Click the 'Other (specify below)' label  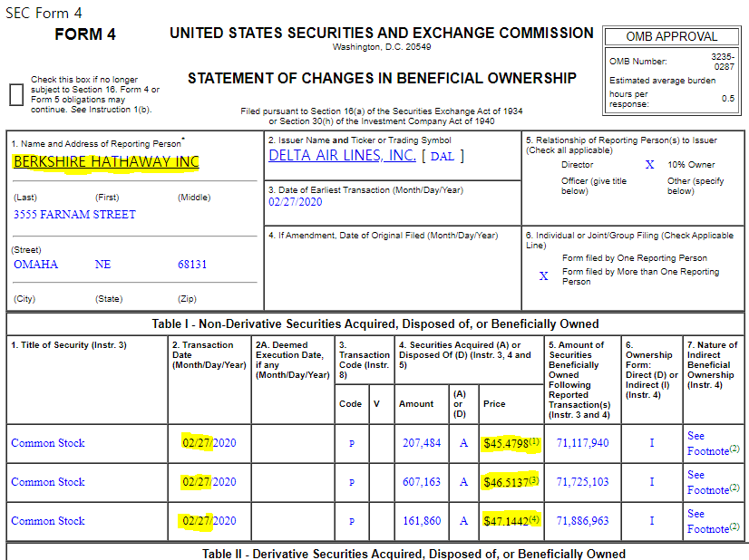pos(695,186)
